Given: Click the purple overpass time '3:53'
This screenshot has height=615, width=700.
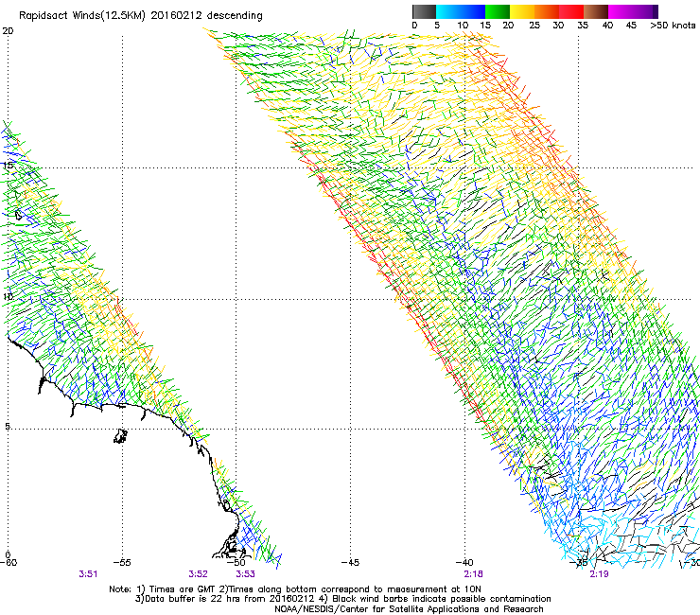Looking at the screenshot, I should [246, 574].
